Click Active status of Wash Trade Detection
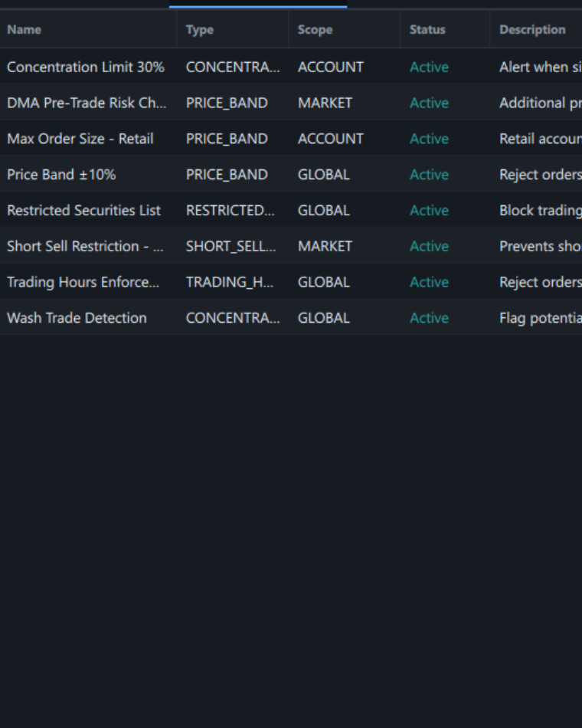582x728 pixels. pos(430,317)
